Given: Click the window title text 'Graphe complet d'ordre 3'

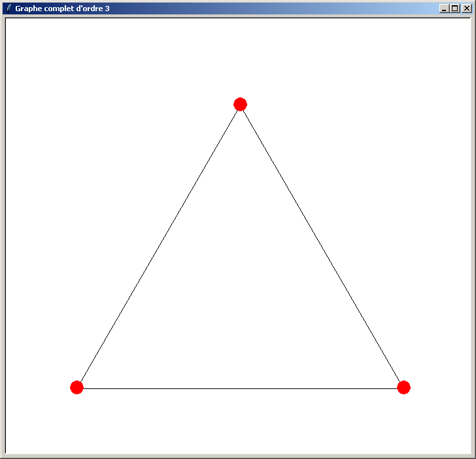Looking at the screenshot, I should [62, 8].
